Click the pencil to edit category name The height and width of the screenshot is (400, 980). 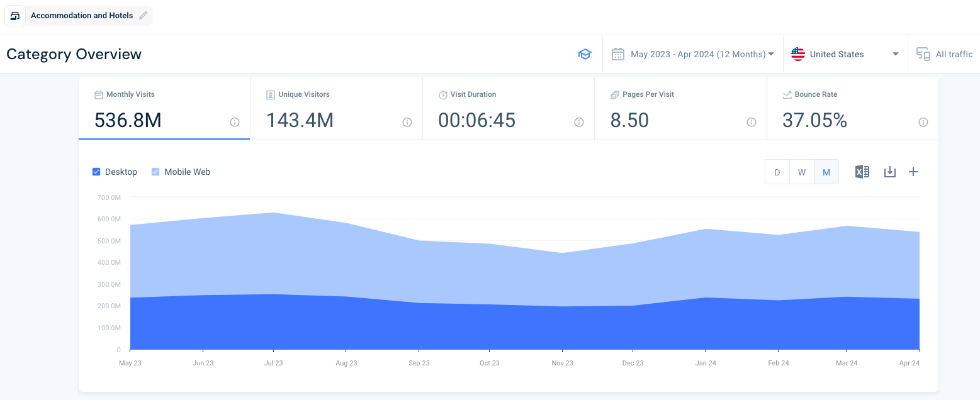pyautogui.click(x=143, y=15)
